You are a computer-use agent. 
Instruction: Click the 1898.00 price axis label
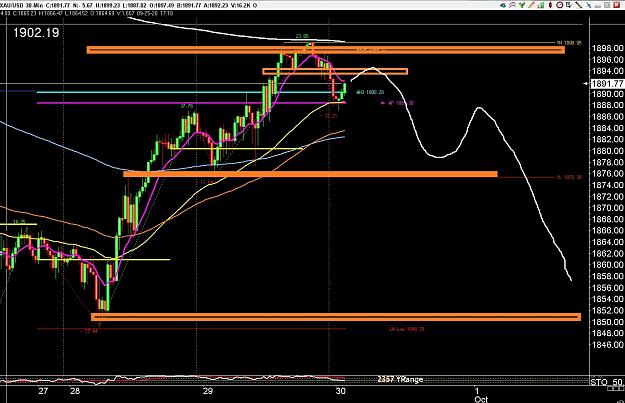(607, 48)
